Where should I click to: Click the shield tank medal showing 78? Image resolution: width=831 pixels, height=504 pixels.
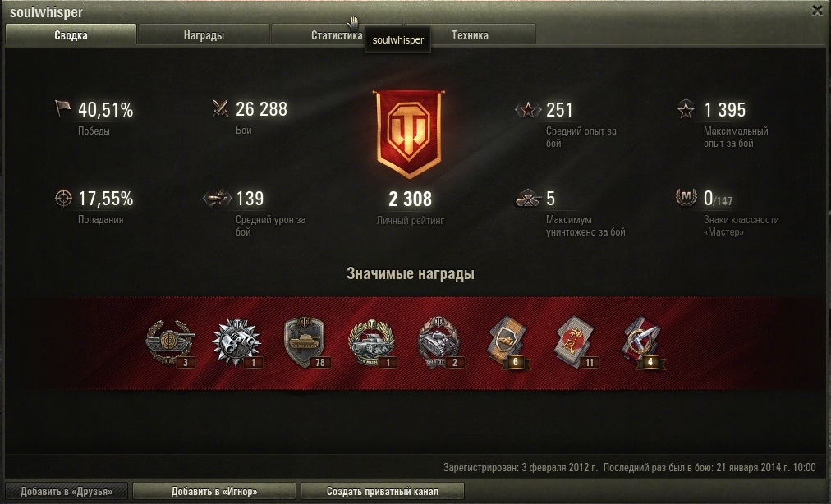point(305,342)
